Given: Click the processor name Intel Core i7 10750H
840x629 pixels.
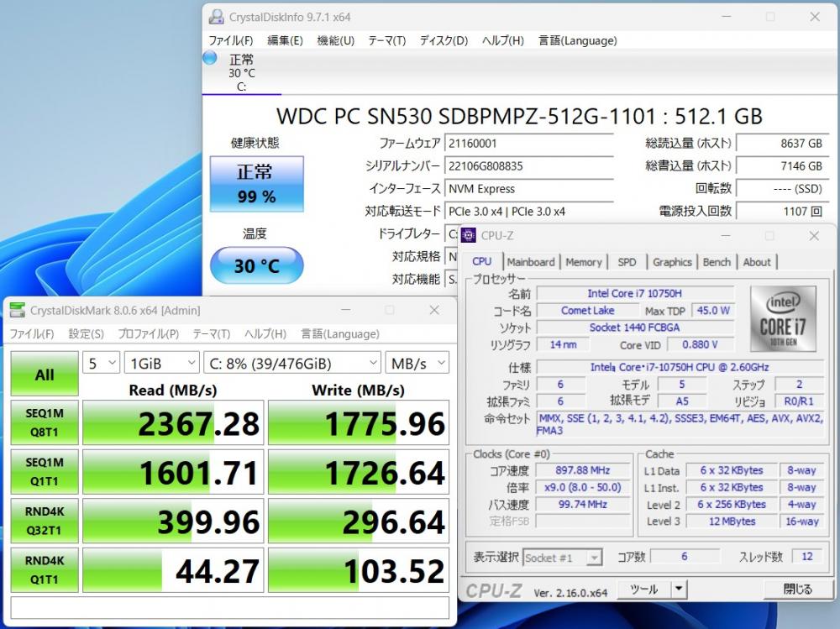Looking at the screenshot, I should point(635,294).
